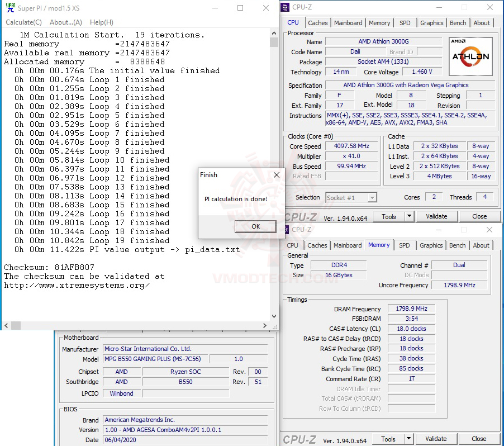Click the Super PI vertical scrollbar thumb
Viewport: 504px width, 446px height.
coord(274,42)
